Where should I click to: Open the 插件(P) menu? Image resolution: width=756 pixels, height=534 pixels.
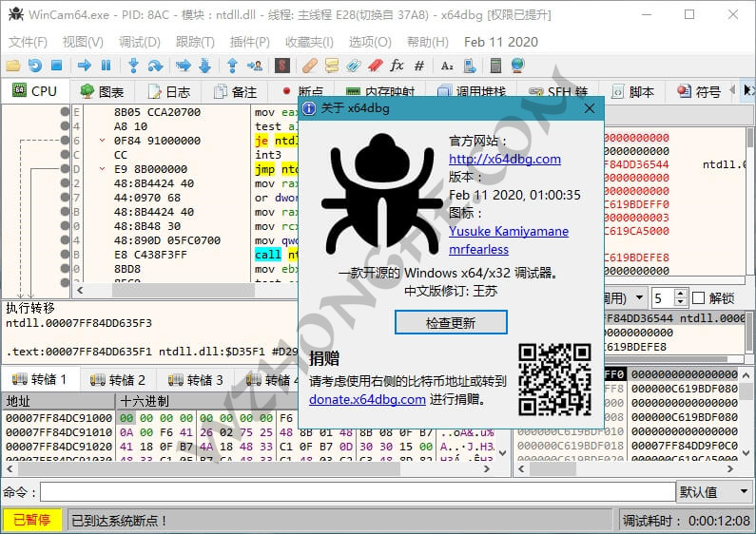click(x=249, y=42)
